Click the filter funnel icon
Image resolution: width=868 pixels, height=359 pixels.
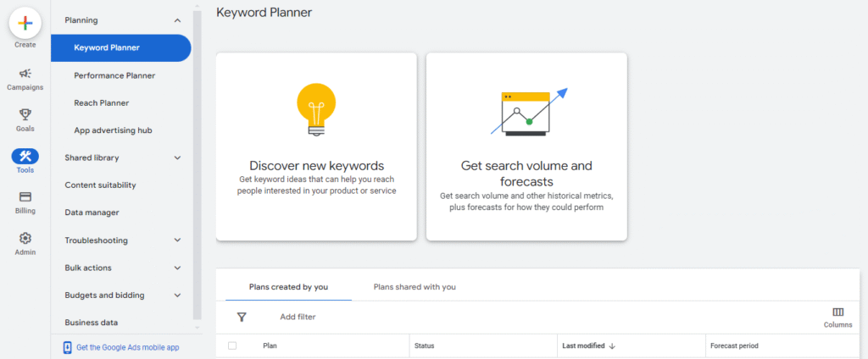click(x=242, y=317)
